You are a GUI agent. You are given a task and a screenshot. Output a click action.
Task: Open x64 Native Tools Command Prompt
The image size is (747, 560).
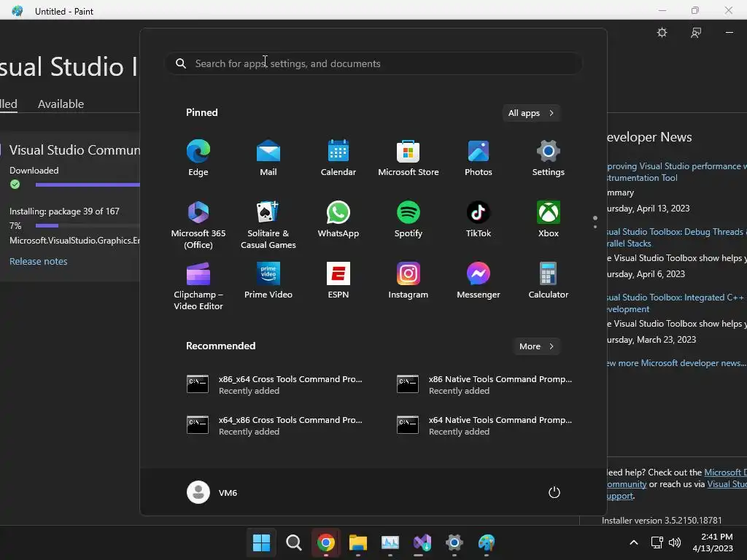(x=485, y=425)
